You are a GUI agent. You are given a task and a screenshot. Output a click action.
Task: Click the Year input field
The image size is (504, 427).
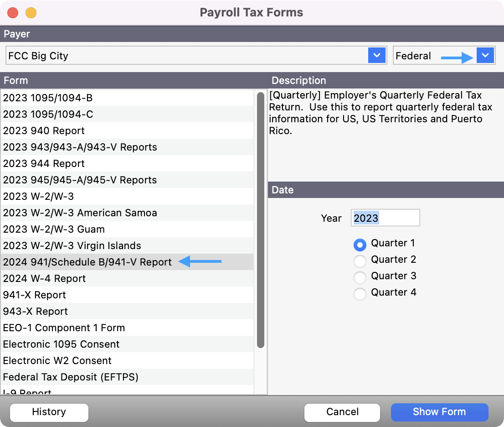tap(385, 218)
